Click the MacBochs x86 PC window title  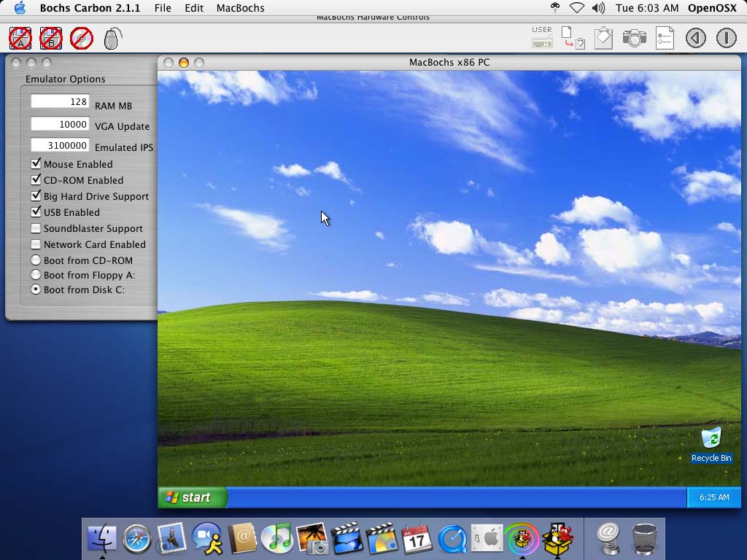click(x=449, y=63)
